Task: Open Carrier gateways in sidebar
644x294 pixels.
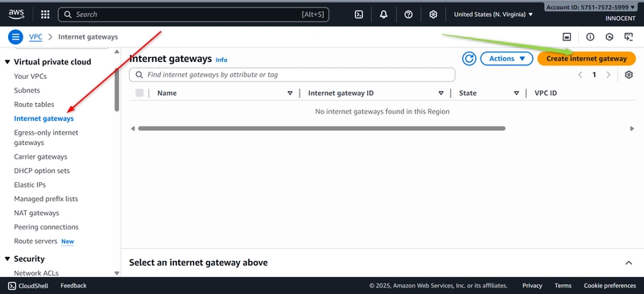Action: click(x=41, y=156)
